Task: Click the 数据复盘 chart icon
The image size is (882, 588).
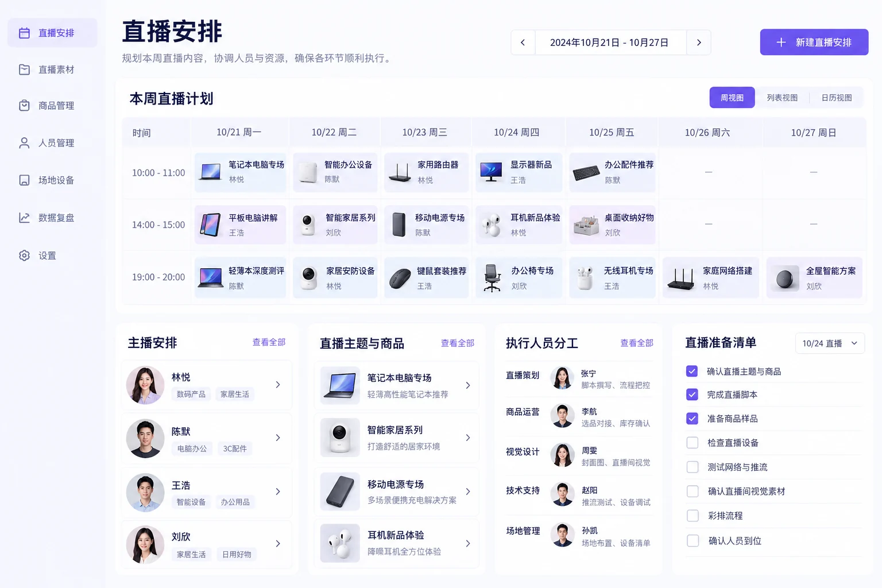Action: pos(24,218)
